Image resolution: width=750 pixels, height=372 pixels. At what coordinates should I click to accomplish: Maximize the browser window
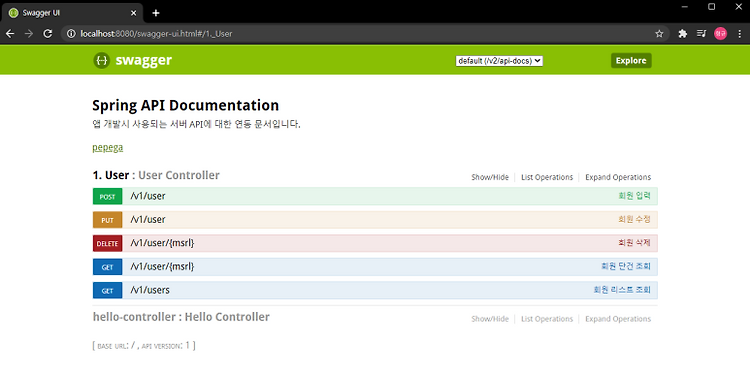[x=712, y=7]
